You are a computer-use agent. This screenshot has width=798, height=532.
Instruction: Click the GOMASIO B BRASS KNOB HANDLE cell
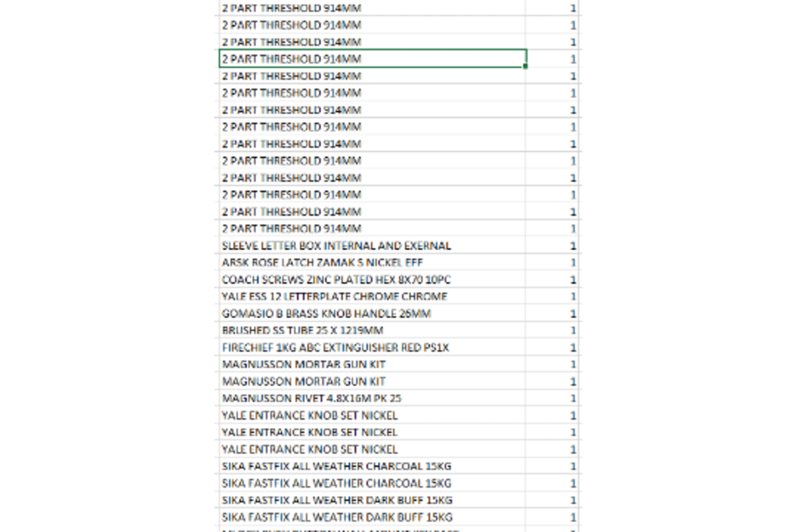372,313
